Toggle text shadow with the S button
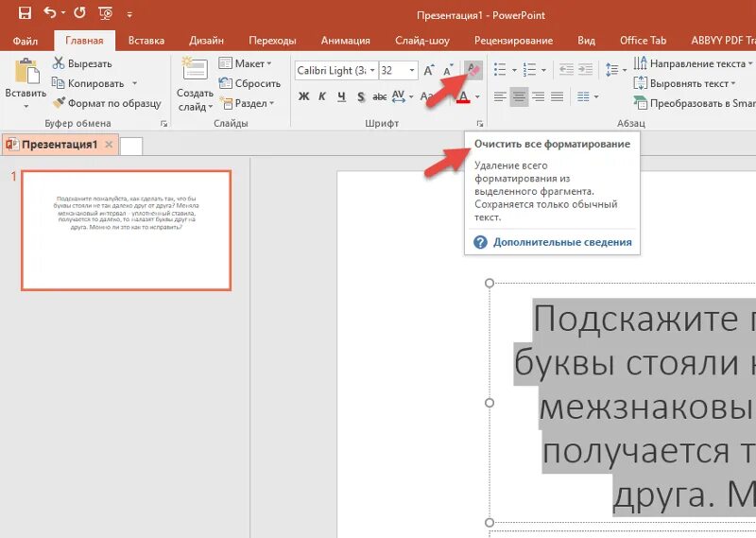The image size is (756, 538). click(x=361, y=96)
